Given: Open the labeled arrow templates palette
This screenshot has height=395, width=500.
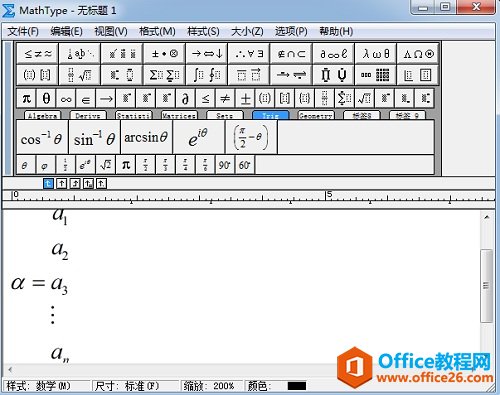Looking at the screenshot, I should [291, 75].
